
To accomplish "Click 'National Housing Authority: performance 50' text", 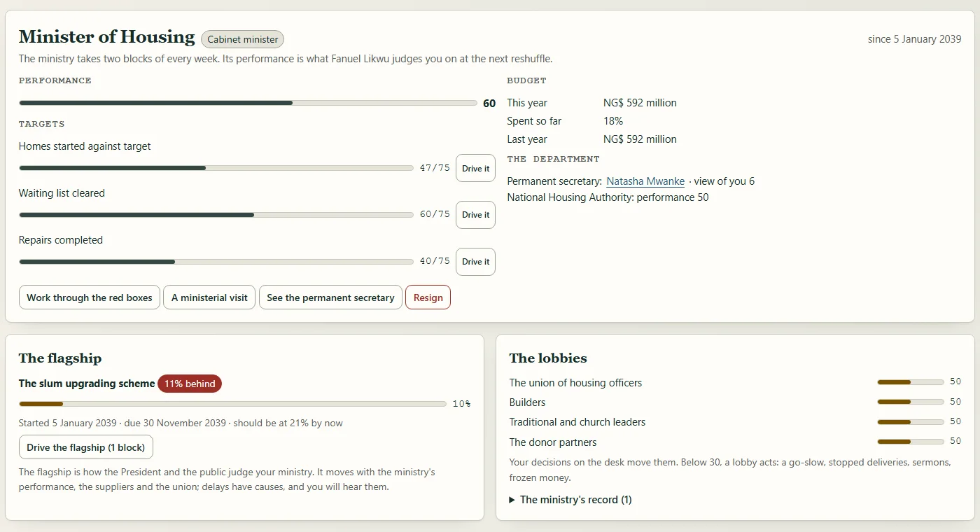I will (x=608, y=197).
